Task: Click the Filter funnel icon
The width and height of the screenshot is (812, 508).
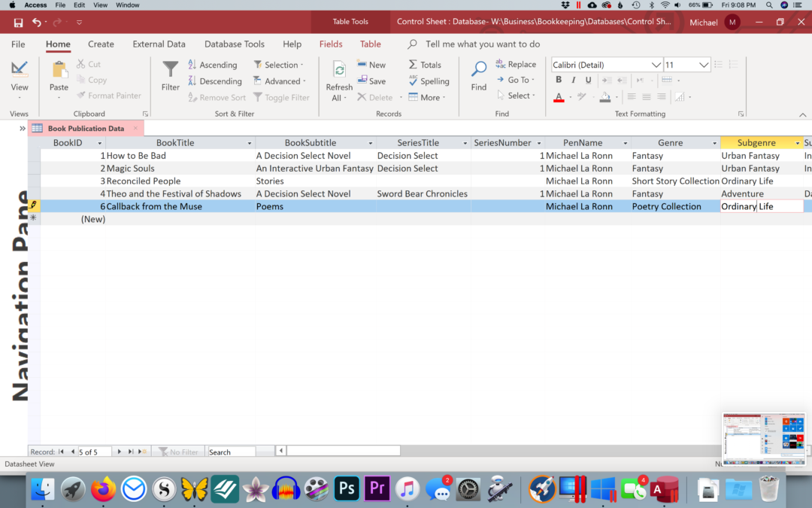Action: click(170, 69)
